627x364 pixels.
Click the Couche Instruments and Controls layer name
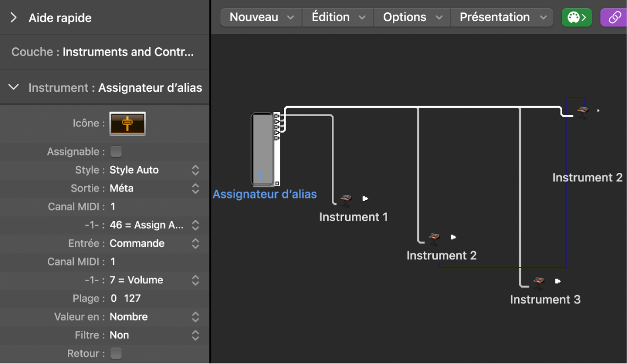[x=128, y=52]
